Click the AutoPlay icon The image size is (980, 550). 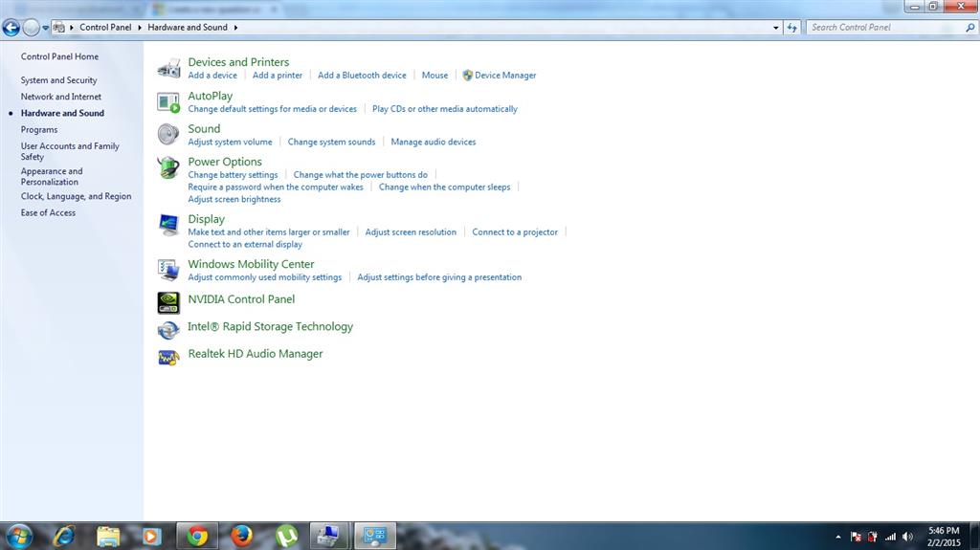coord(168,102)
